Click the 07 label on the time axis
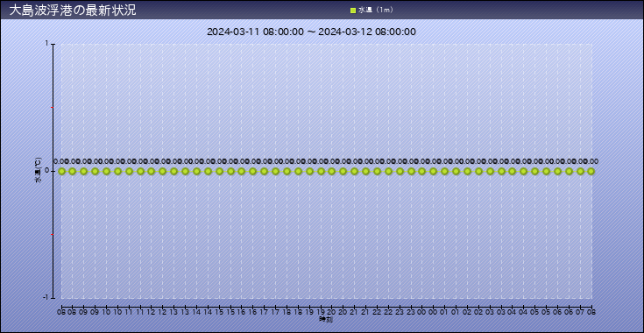This screenshot has height=333, width=644. 580,313
